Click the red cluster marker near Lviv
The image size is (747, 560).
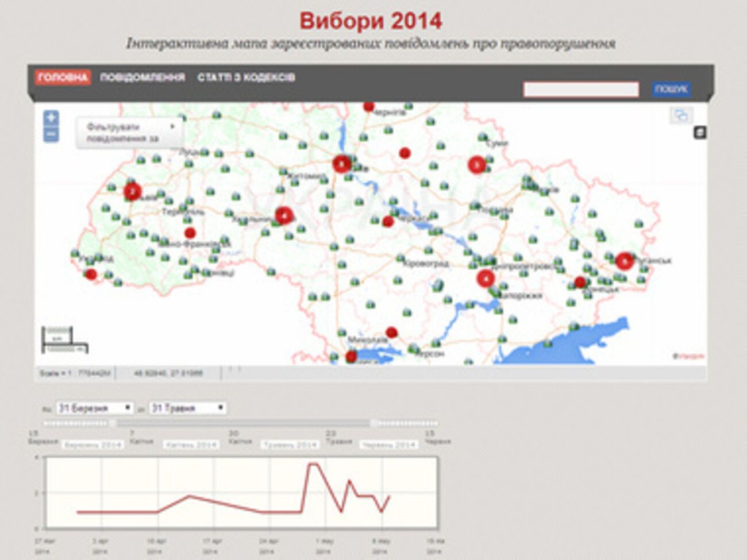click(133, 191)
